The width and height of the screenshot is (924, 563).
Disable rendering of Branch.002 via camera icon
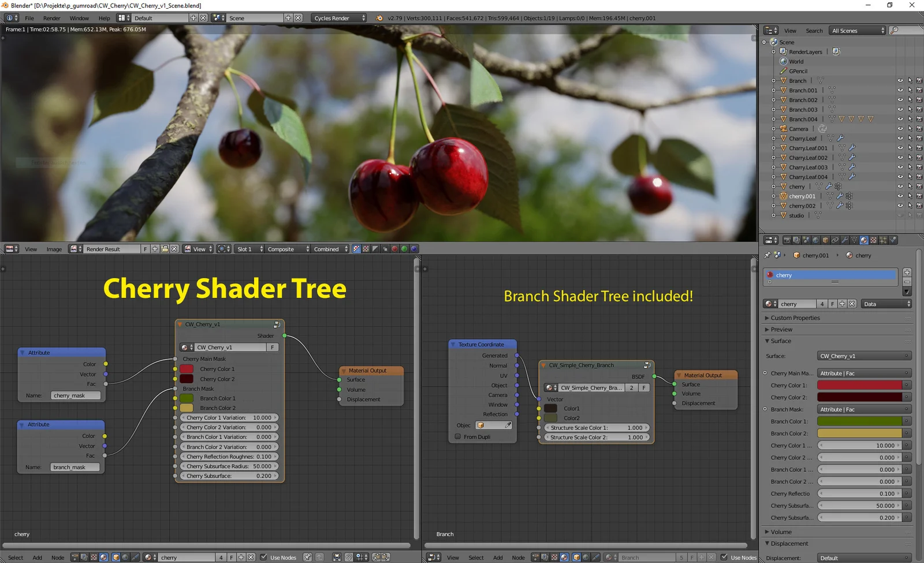pos(919,100)
